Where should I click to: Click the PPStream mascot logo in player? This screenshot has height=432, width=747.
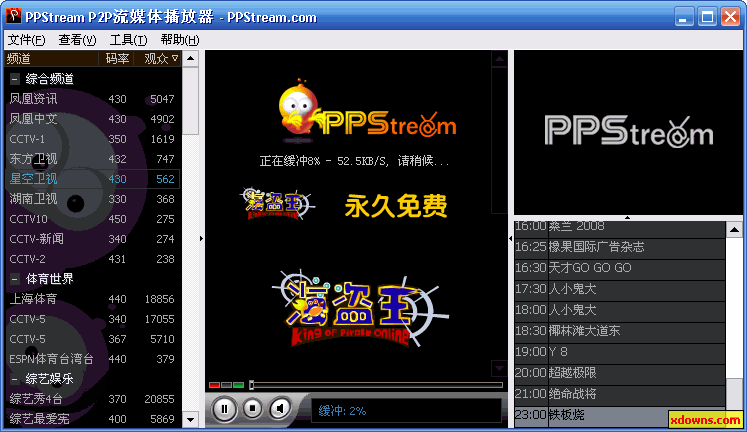368,111
